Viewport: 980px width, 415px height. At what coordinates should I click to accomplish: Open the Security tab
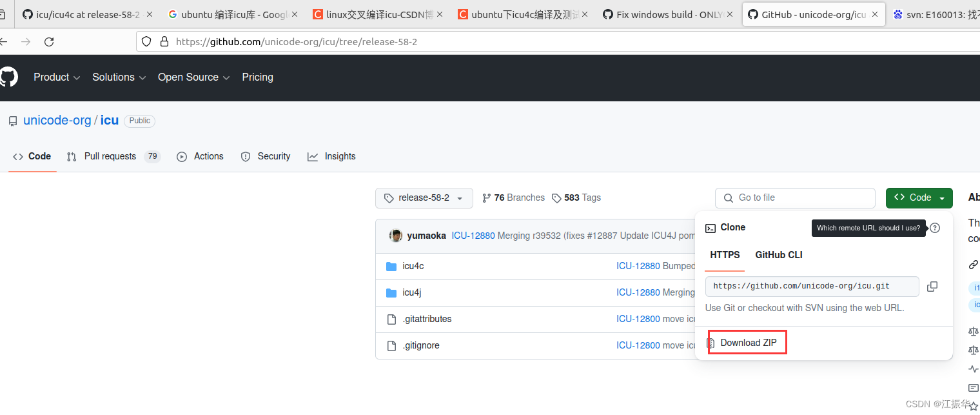pos(266,157)
